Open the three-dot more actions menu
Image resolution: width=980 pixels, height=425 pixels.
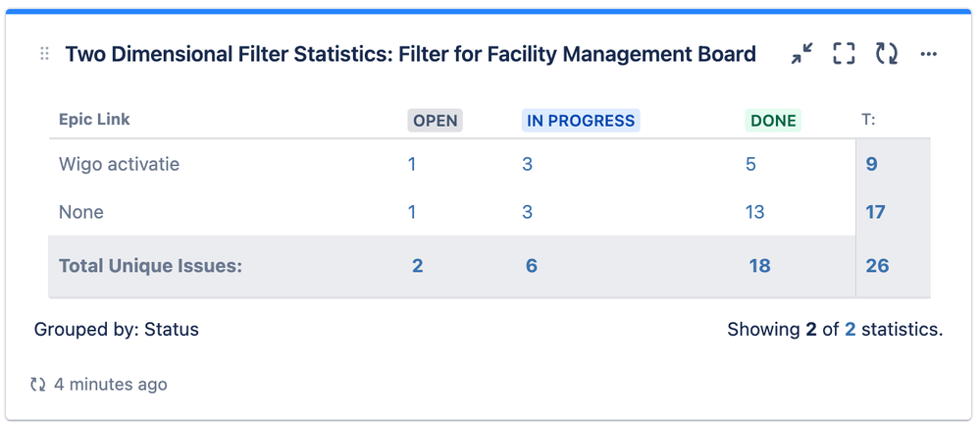point(929,54)
